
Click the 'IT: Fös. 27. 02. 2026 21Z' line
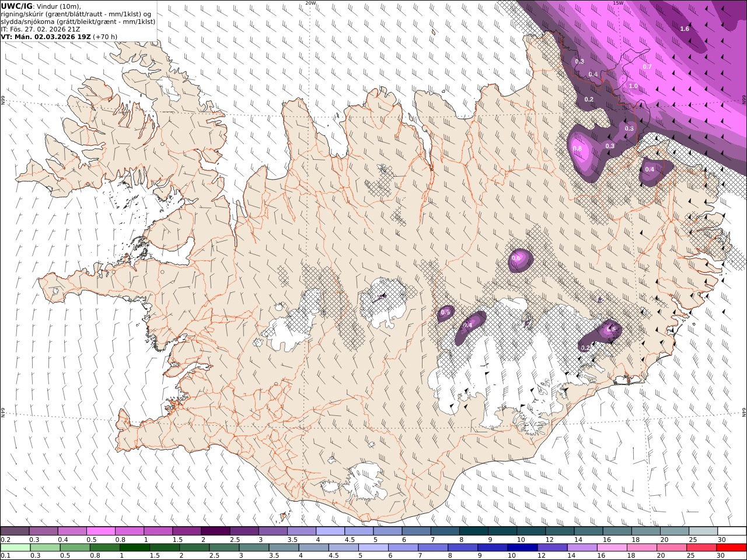(41, 29)
